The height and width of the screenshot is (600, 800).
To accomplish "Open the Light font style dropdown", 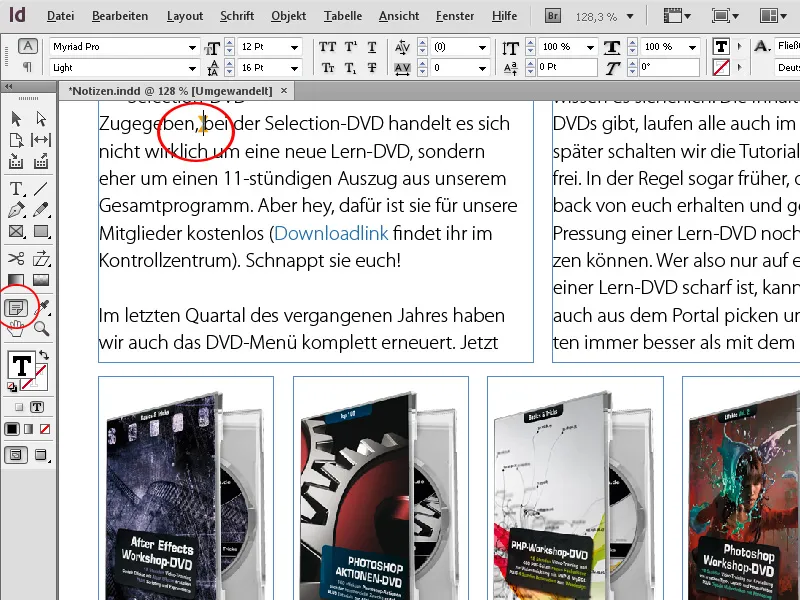I will [x=192, y=68].
